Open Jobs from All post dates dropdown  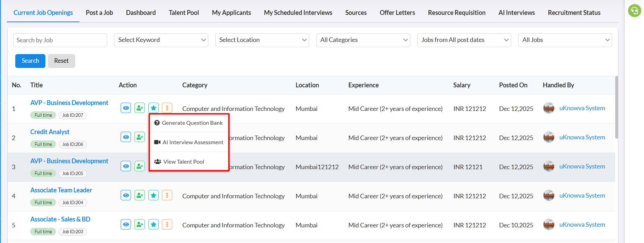click(464, 40)
